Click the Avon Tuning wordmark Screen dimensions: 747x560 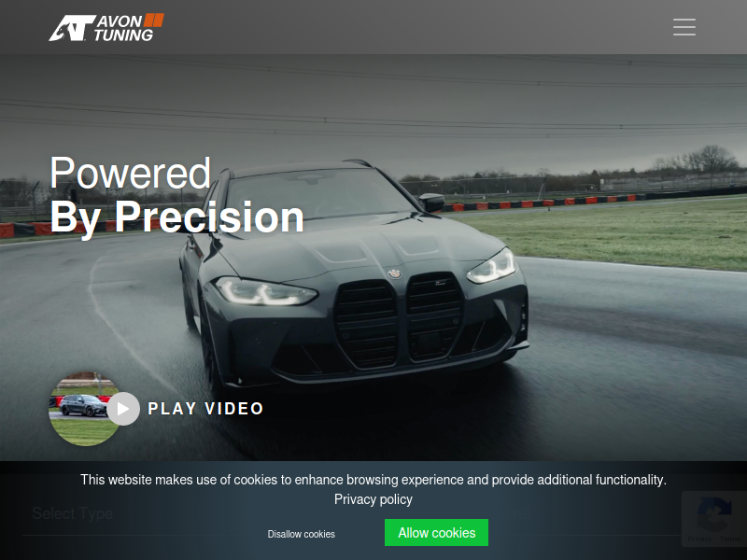123,29
